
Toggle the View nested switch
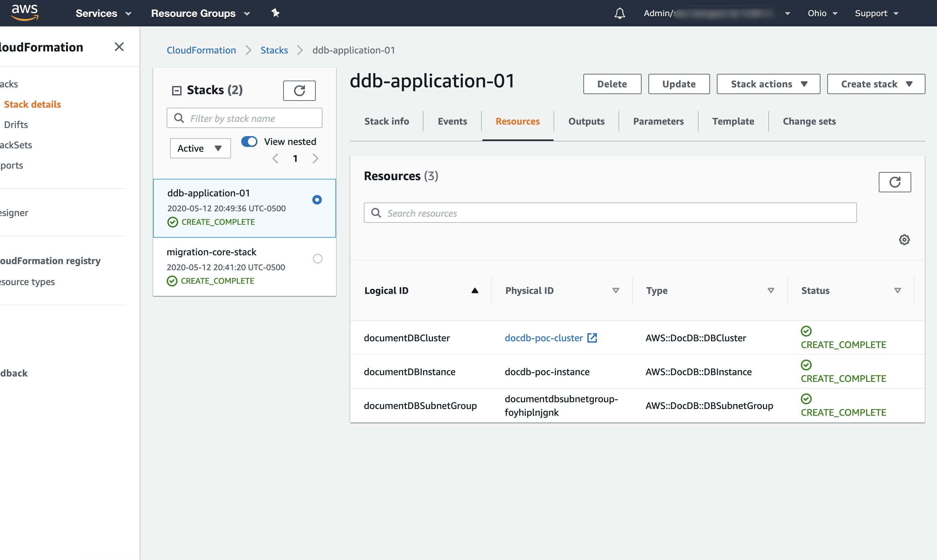(249, 142)
